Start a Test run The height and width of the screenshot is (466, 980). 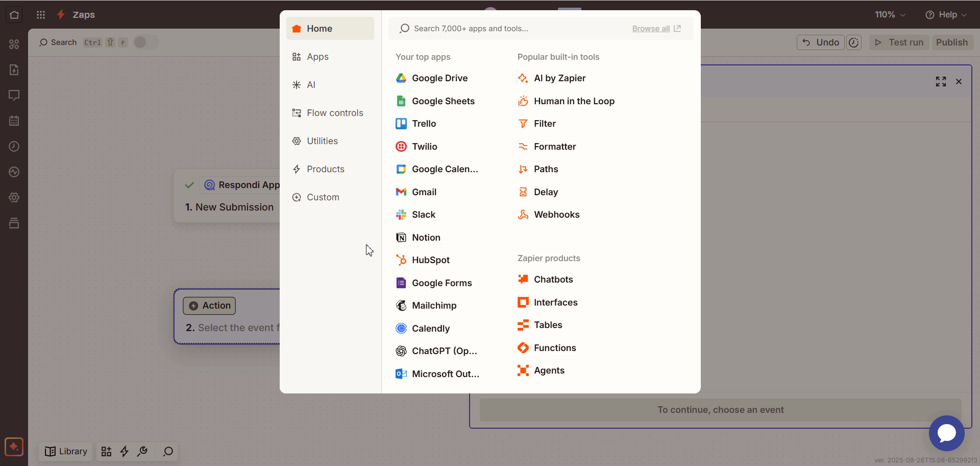point(899,42)
